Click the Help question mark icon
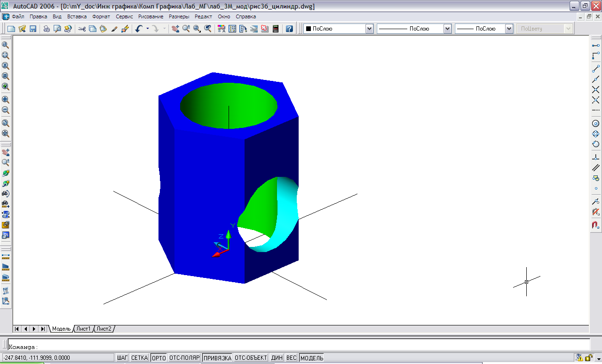This screenshot has height=364, width=602. click(x=289, y=29)
